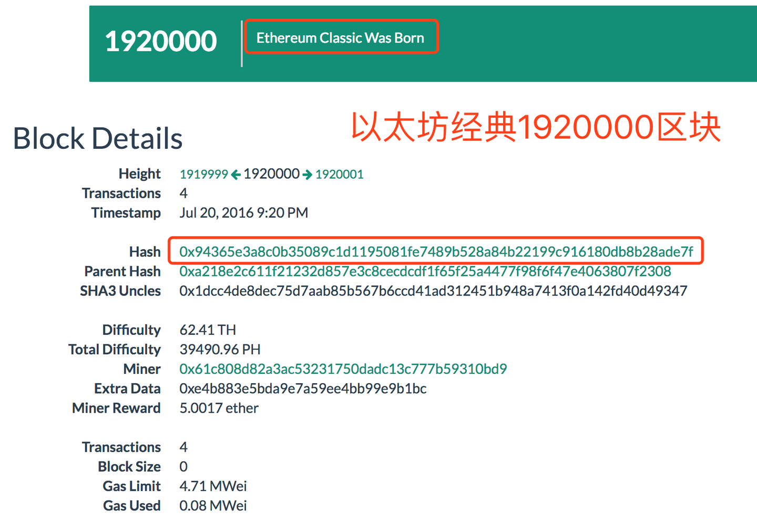
Task: Click the Gas Limit value 4.71 MWei
Action: coord(213,486)
